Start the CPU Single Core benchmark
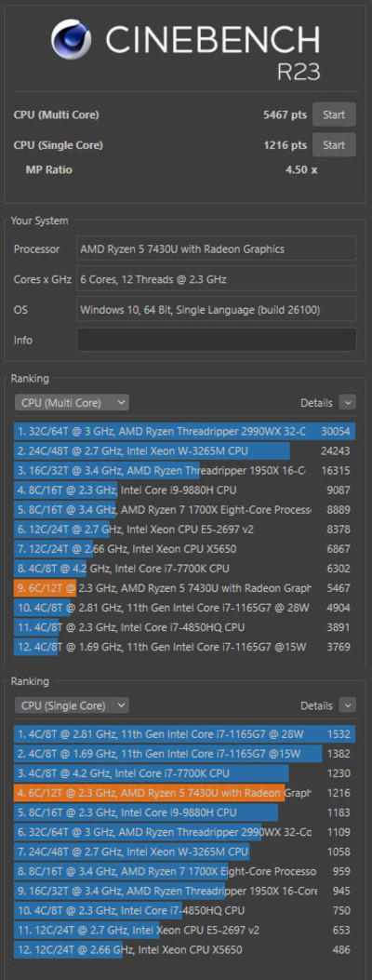 (334, 145)
